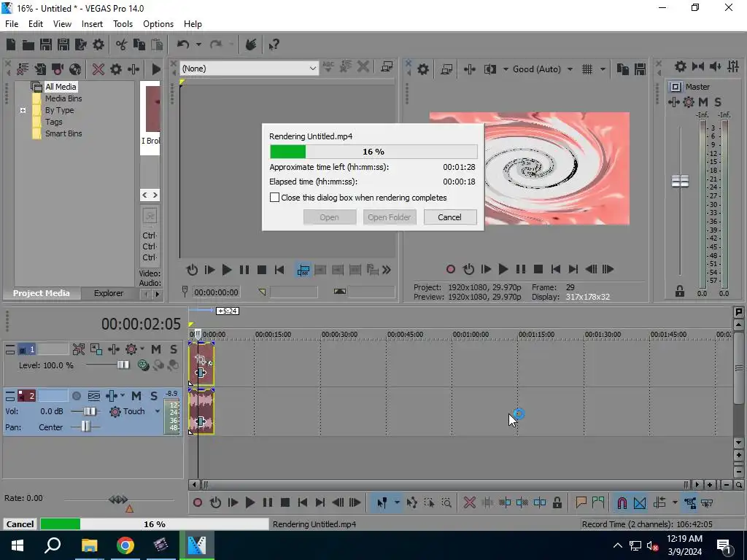Click Play in the Trimmer transport

227,270
